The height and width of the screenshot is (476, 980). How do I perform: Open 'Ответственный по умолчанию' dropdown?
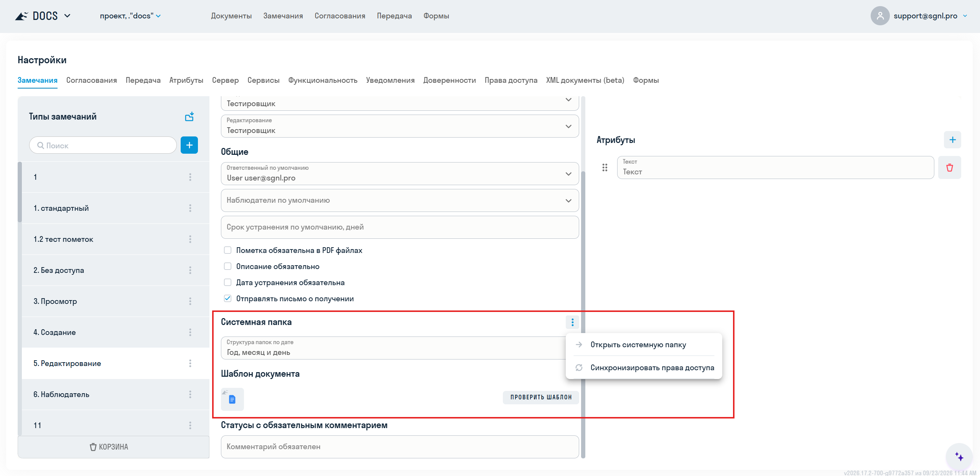pos(400,174)
